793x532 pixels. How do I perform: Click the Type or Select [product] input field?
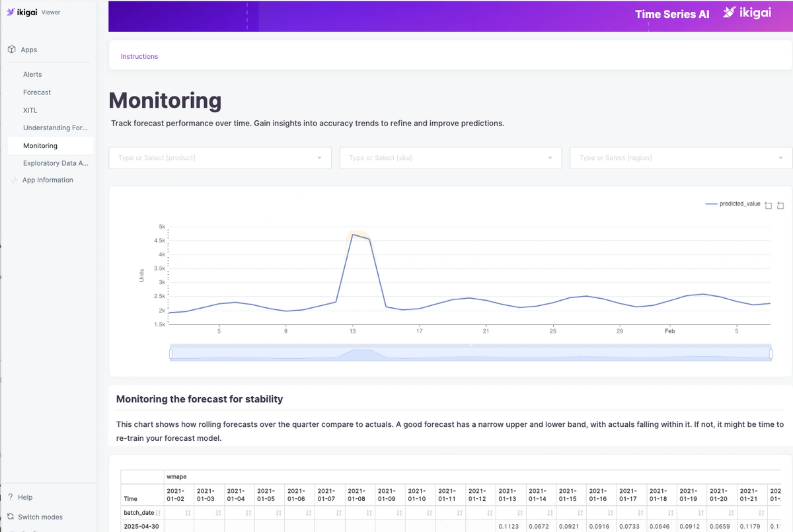[220, 158]
